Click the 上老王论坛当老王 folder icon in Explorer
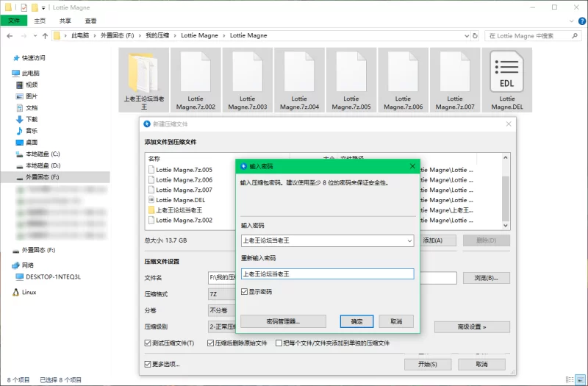The image size is (588, 386). click(143, 71)
